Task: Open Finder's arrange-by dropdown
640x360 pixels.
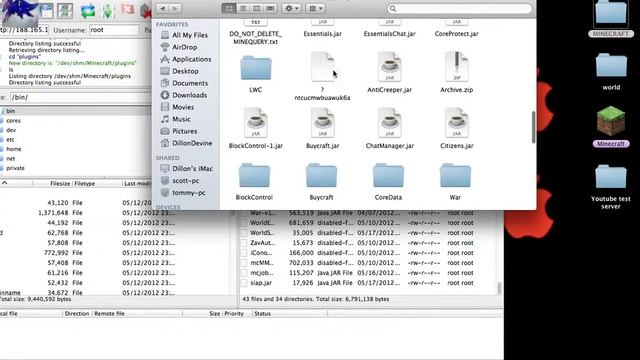Action: pyautogui.click(x=315, y=8)
